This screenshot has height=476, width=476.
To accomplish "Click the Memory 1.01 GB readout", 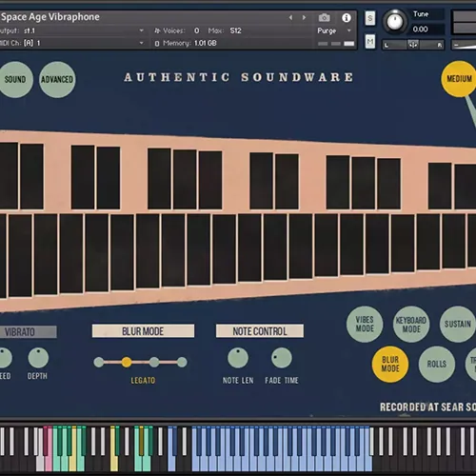I will 189,43.
